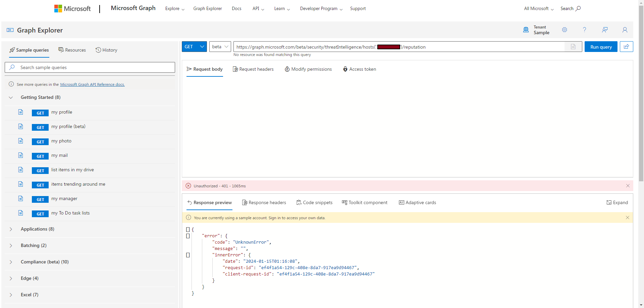Image resolution: width=644 pixels, height=308 pixels.
Task: Sign in via the profile person icon
Action: tap(625, 30)
